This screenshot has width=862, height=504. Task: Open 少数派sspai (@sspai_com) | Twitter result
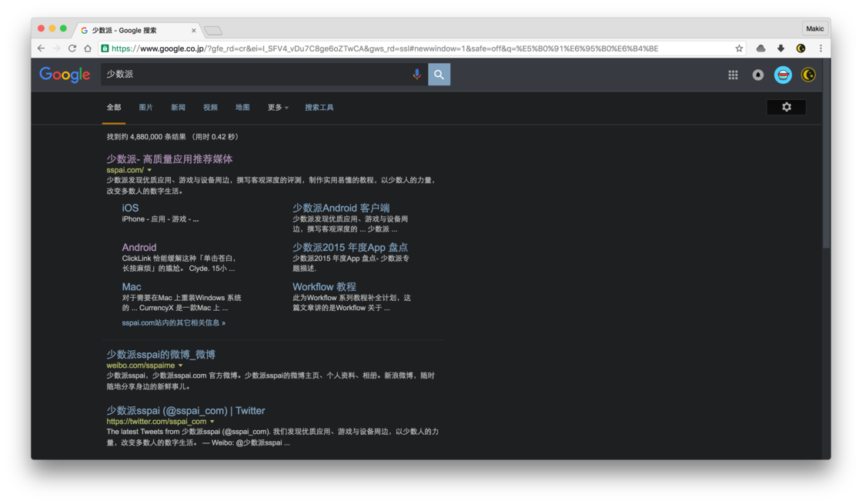[185, 411]
